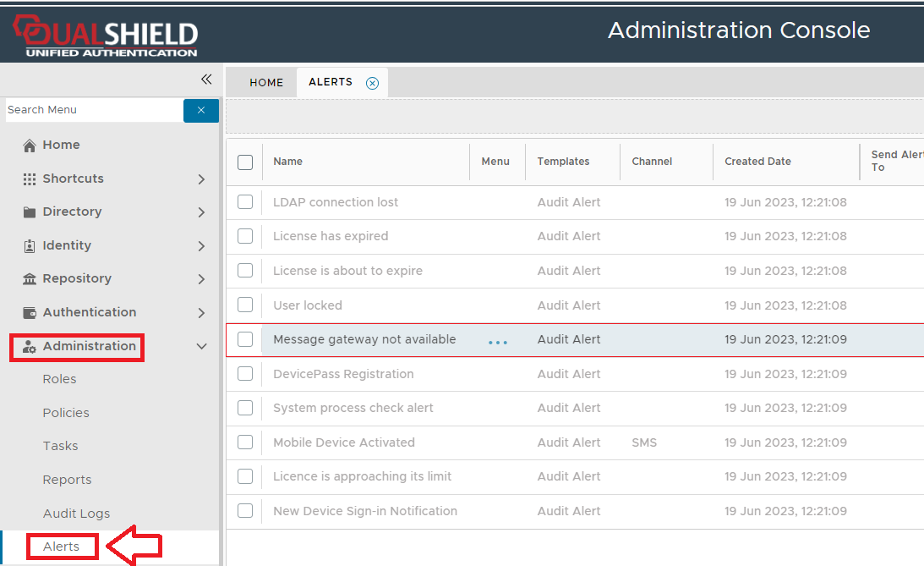Click into the Search Menu input field
Screen dimensions: 924x566
coord(93,110)
